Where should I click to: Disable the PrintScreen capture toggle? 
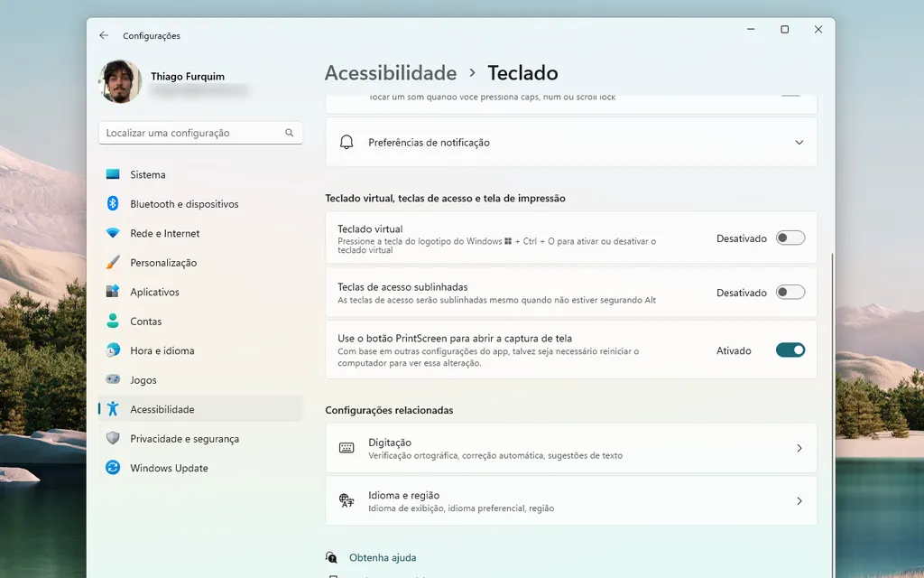[790, 350]
